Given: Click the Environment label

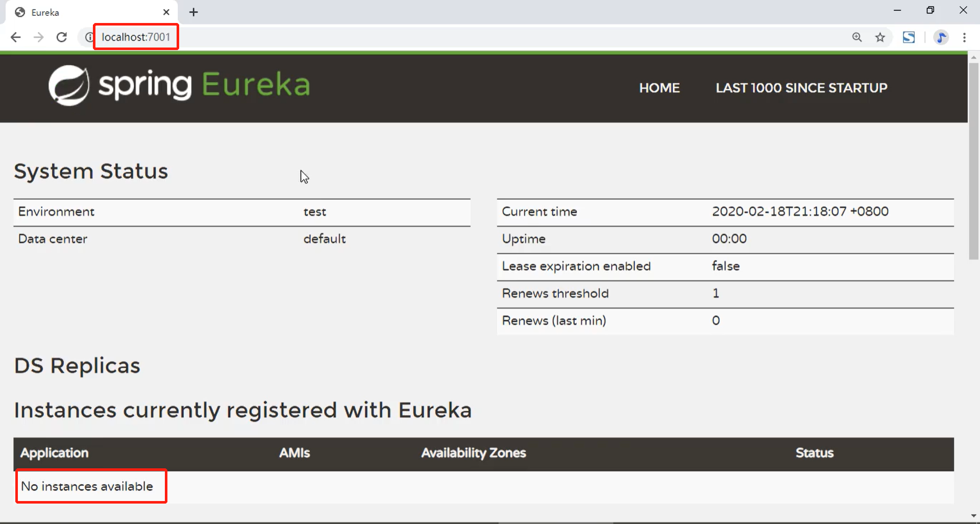Looking at the screenshot, I should tap(56, 211).
